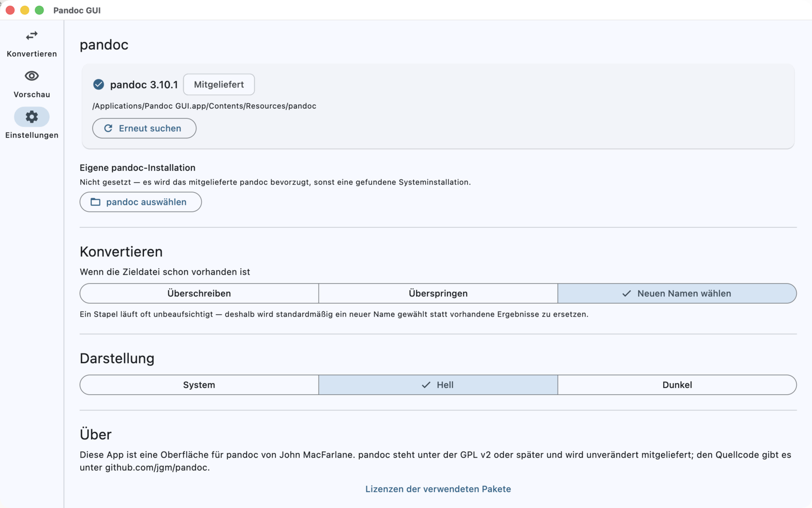This screenshot has height=508, width=812.
Task: Click the large pandoc page heading
Action: pos(104,45)
